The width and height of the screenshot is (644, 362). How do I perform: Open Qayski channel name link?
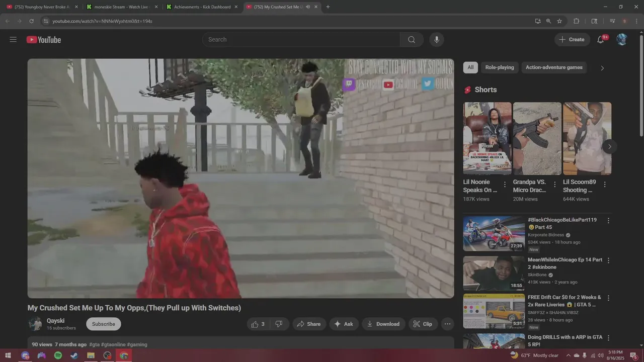tap(55, 321)
